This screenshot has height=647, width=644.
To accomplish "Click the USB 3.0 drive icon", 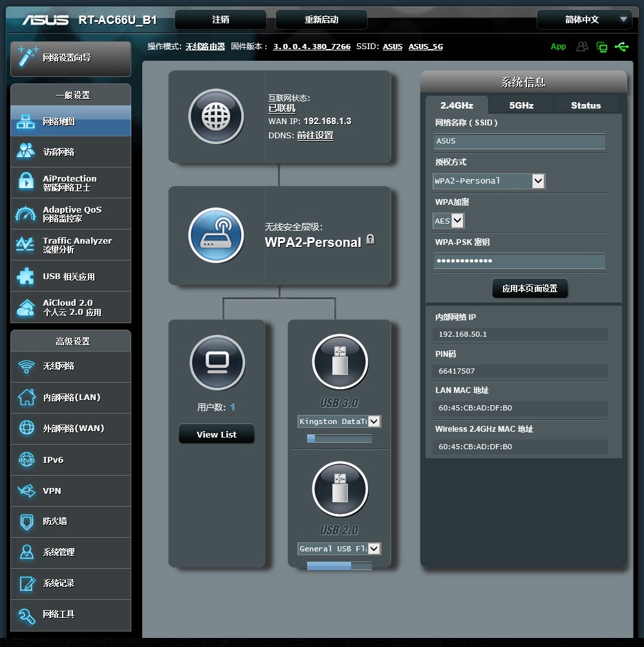I will tap(339, 362).
